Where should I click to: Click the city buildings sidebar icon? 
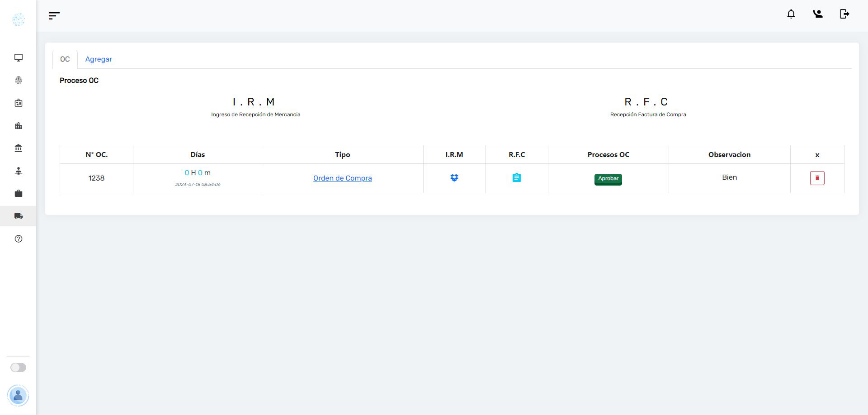click(x=19, y=126)
